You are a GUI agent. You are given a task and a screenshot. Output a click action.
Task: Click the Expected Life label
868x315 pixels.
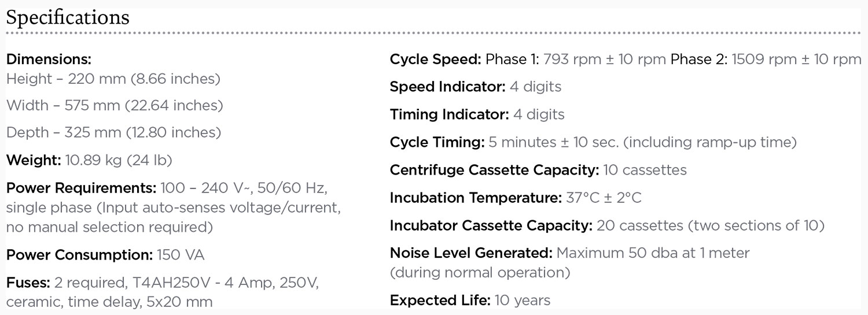[x=440, y=301]
